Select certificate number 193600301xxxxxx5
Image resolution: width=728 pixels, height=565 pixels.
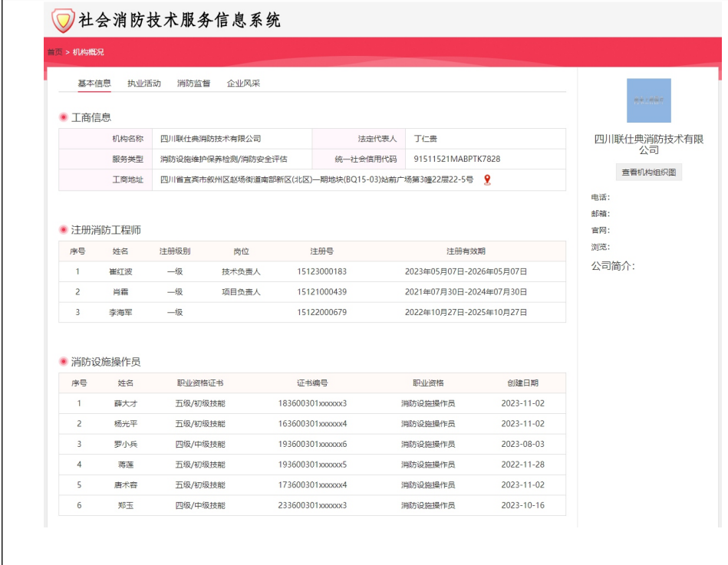(312, 465)
